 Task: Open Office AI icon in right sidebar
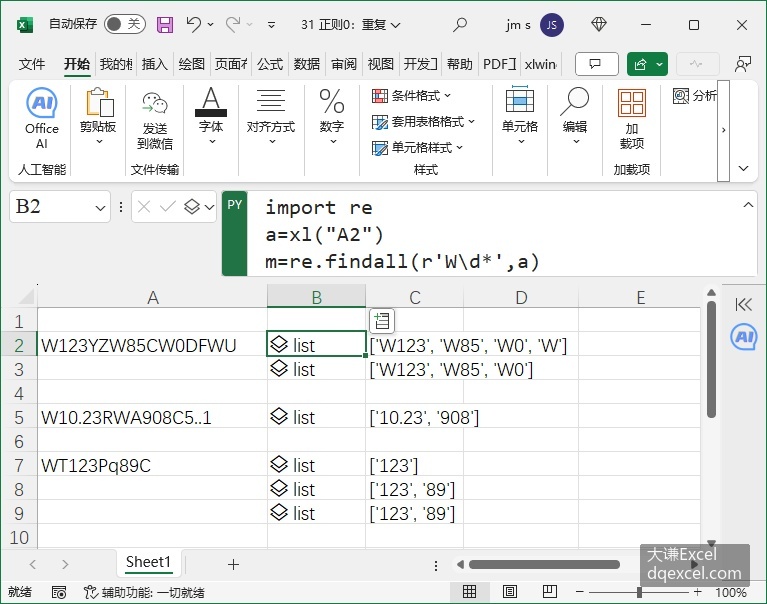[x=744, y=337]
